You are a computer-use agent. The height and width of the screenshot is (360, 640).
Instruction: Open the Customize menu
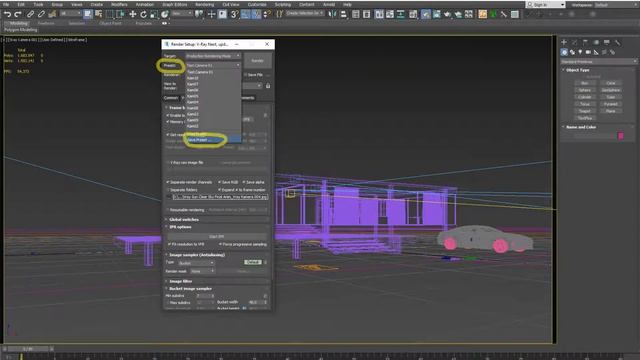pyautogui.click(x=257, y=4)
